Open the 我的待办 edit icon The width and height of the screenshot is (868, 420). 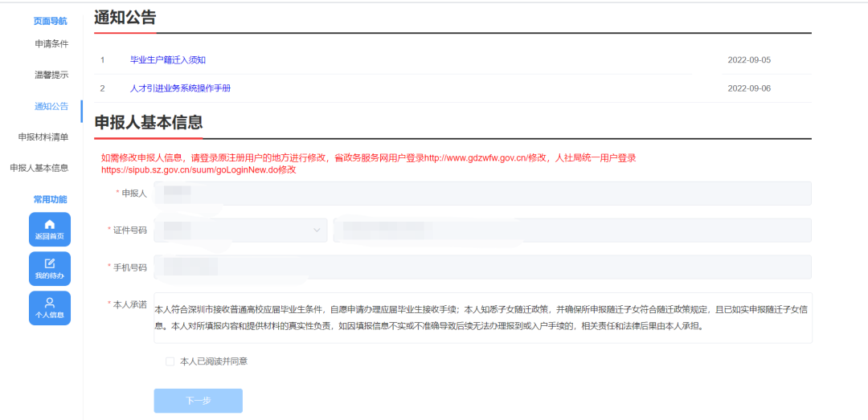pos(50,263)
